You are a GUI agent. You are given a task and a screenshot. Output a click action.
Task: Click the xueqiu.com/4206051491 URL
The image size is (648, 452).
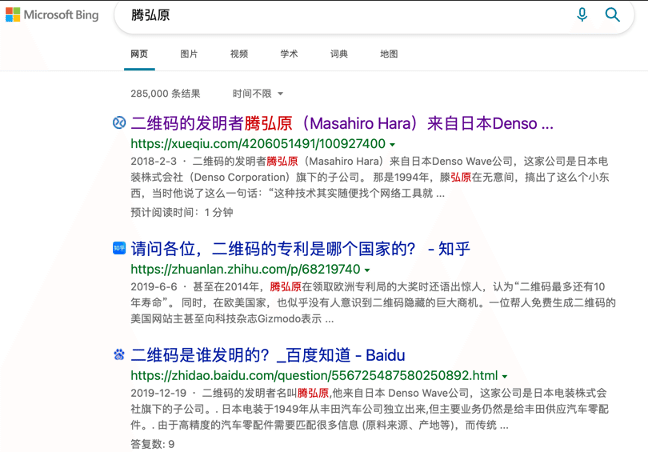click(258, 144)
